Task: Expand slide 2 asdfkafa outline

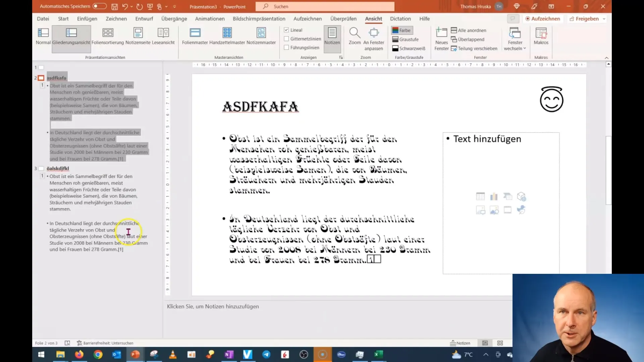Action: (x=41, y=77)
